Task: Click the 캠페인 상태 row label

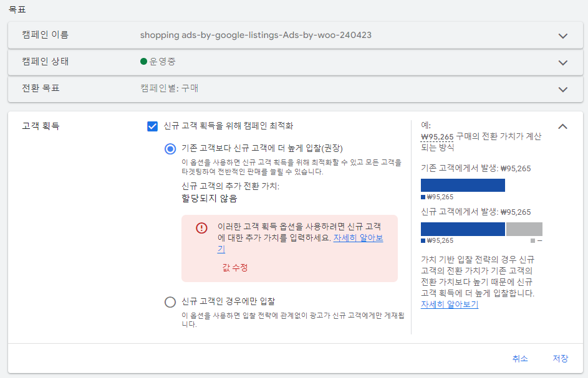Action: point(45,62)
